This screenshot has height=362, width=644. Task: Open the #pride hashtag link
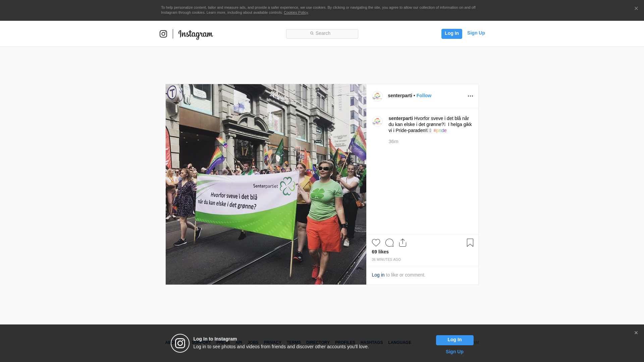(440, 130)
